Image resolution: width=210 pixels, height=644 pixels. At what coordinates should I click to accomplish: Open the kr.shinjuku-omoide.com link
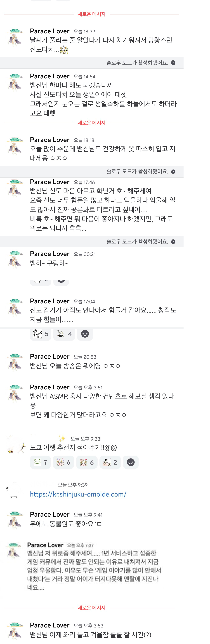(78, 494)
